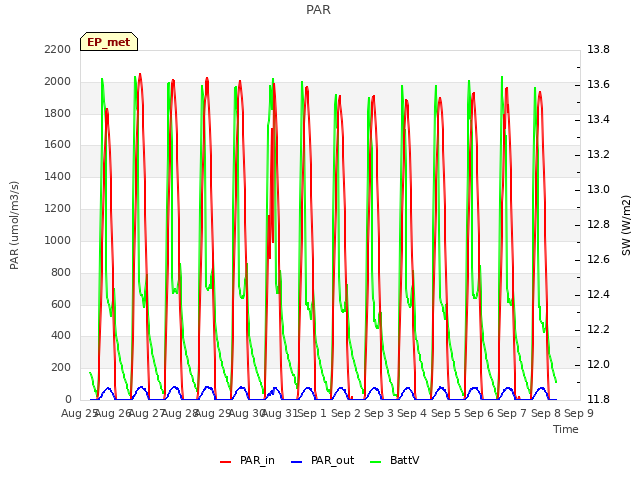Viewport: 640px width, 480px height.
Task: Click the 11.8 tick on right axis
Action: pyautogui.click(x=598, y=399)
